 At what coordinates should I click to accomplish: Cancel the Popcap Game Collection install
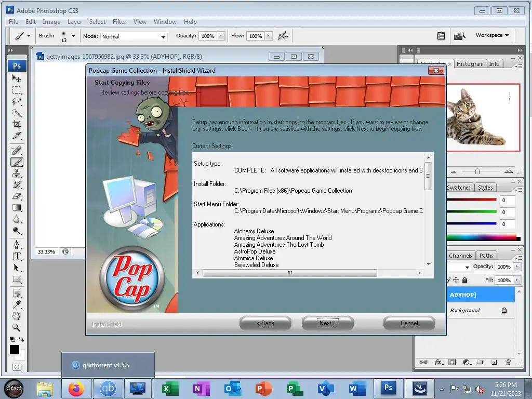coord(409,323)
